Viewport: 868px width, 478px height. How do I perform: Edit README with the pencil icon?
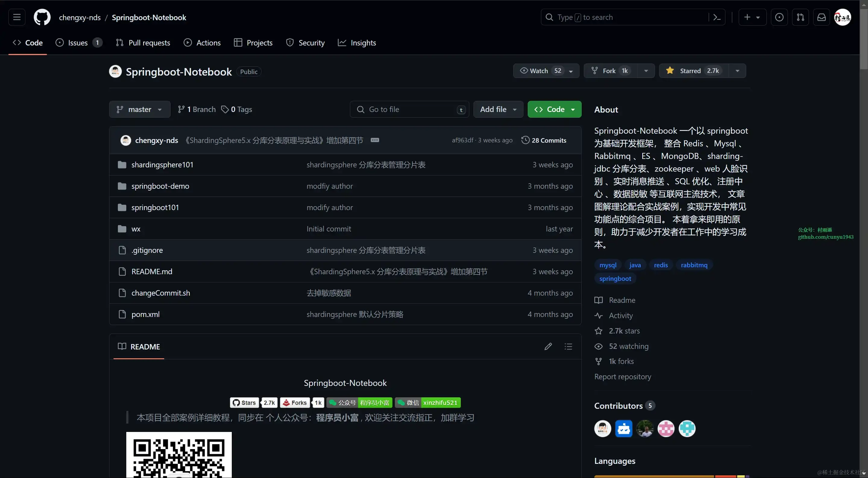pyautogui.click(x=548, y=346)
